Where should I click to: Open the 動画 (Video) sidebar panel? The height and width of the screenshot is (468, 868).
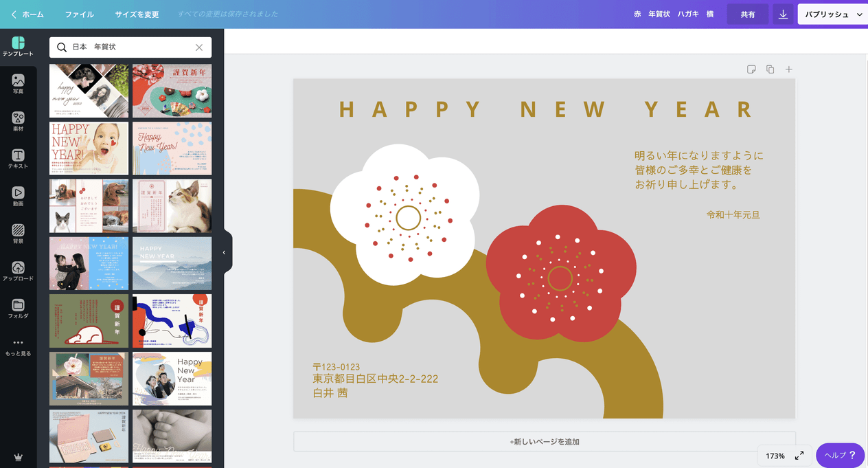coord(18,197)
